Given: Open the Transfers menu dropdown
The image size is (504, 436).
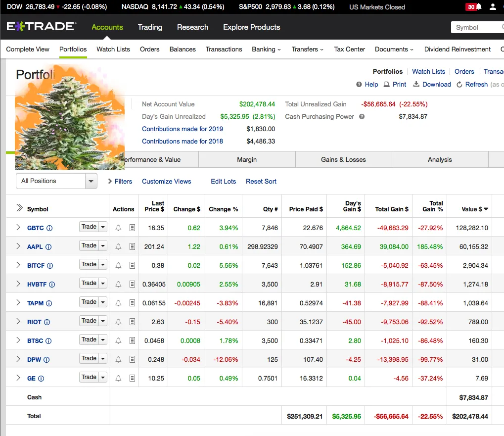Looking at the screenshot, I should (307, 49).
